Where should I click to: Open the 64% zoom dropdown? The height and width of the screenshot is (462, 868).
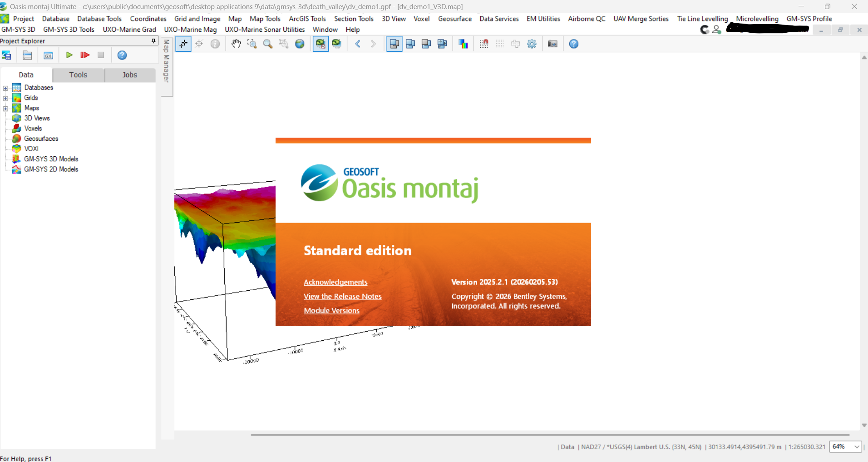[845, 447]
